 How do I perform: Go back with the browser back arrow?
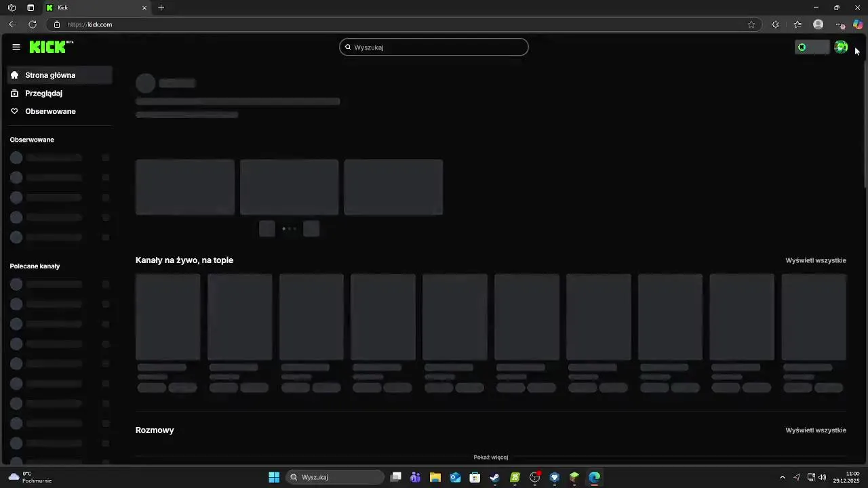coord(12,24)
